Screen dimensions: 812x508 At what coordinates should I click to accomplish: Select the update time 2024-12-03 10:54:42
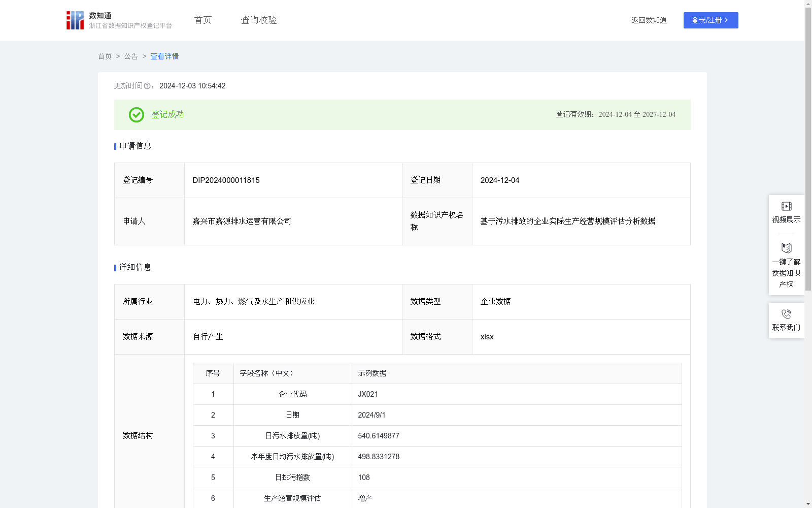pos(192,86)
